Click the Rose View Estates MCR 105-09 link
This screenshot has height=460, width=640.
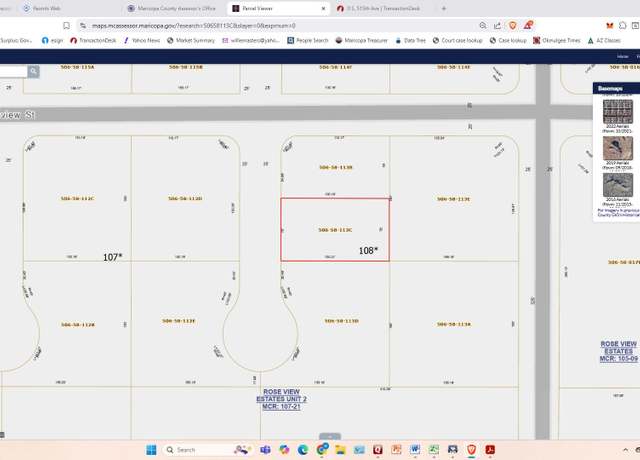618,351
